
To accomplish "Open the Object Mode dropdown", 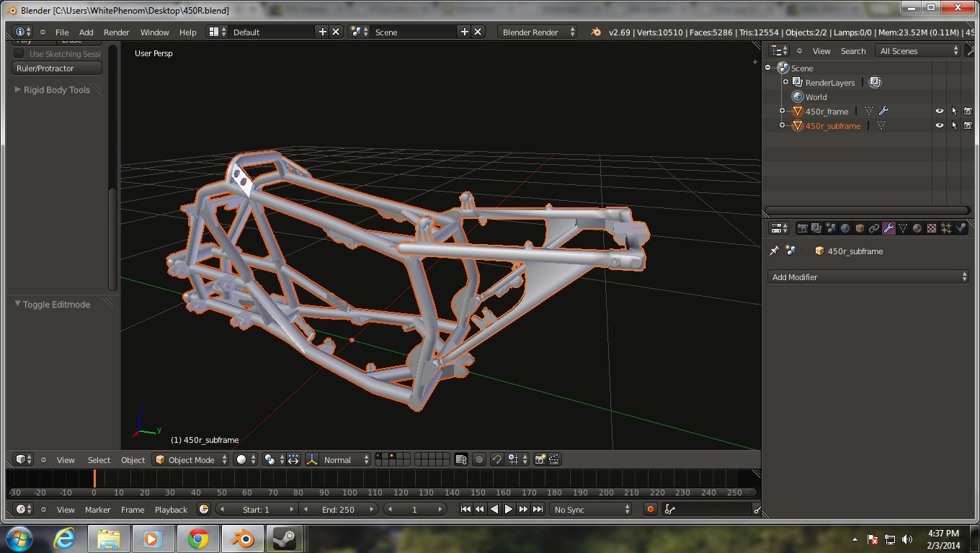I will [191, 459].
